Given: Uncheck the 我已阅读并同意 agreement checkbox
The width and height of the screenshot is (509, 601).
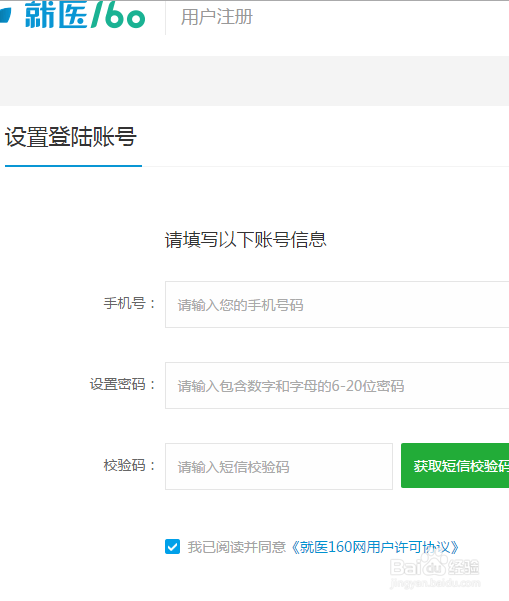Looking at the screenshot, I should [x=172, y=547].
